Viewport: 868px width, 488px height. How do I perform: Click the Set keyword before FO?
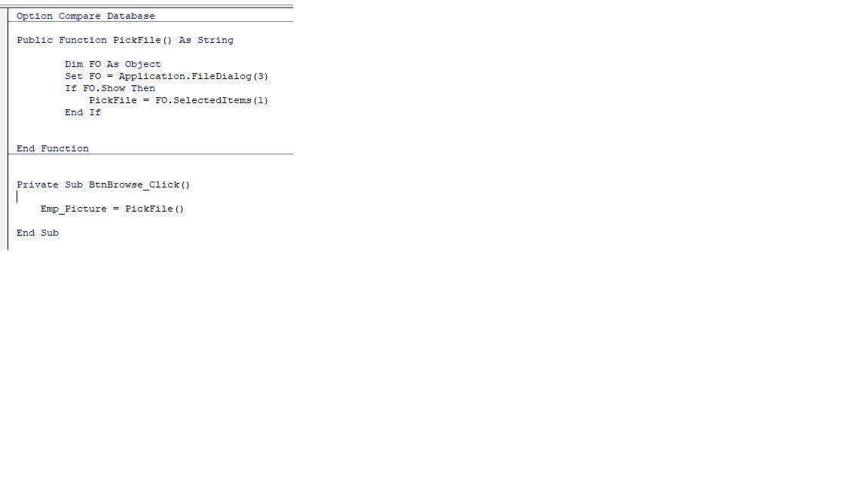pyautogui.click(x=74, y=76)
